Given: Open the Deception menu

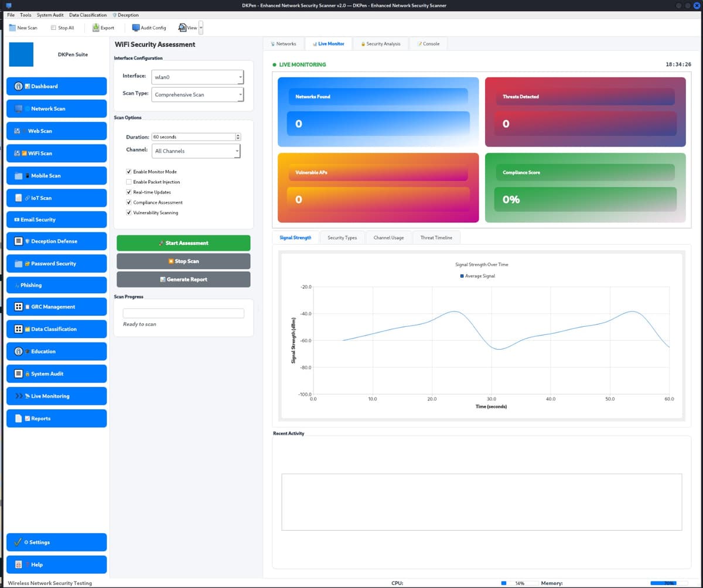Looking at the screenshot, I should click(125, 15).
